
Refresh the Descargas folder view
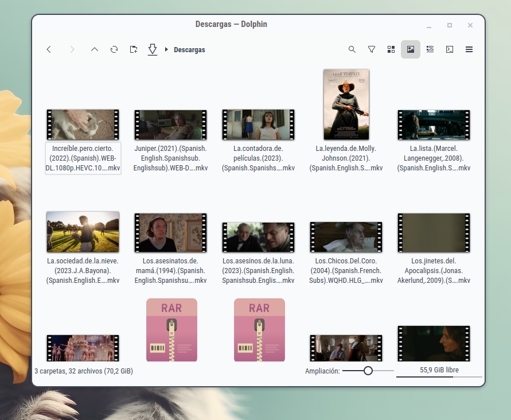(114, 50)
